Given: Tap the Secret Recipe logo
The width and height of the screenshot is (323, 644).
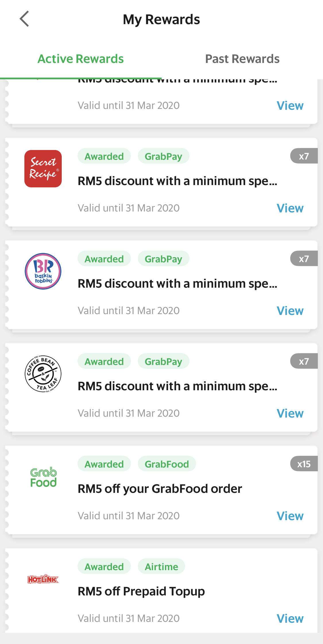Looking at the screenshot, I should pos(43,169).
